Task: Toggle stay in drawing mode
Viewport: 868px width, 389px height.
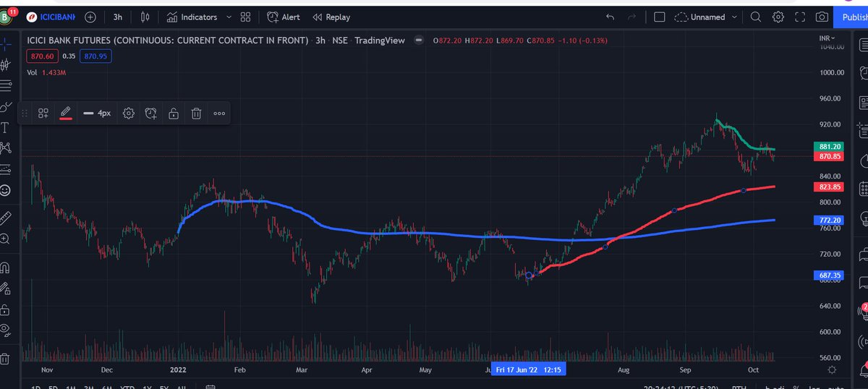Action: click(5, 288)
